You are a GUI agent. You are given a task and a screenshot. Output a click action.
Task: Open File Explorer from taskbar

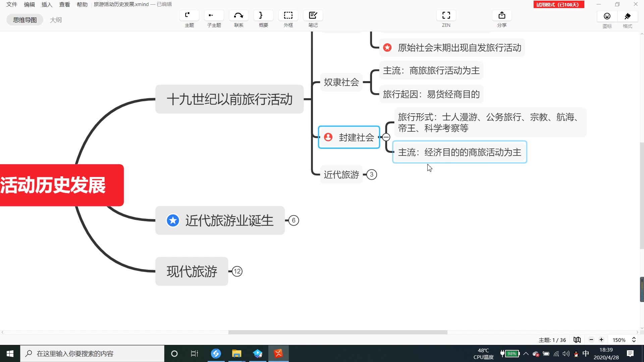coord(236,354)
